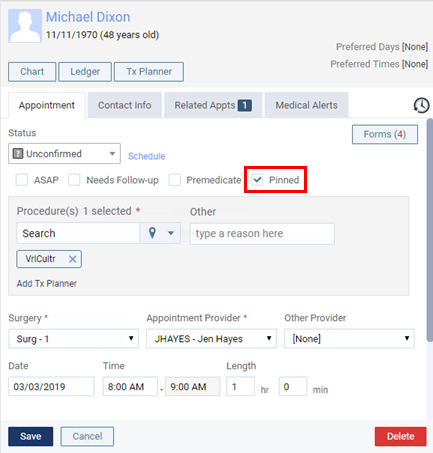
Task: Expand the Unconfirmed status dropdown
Action: [64, 154]
